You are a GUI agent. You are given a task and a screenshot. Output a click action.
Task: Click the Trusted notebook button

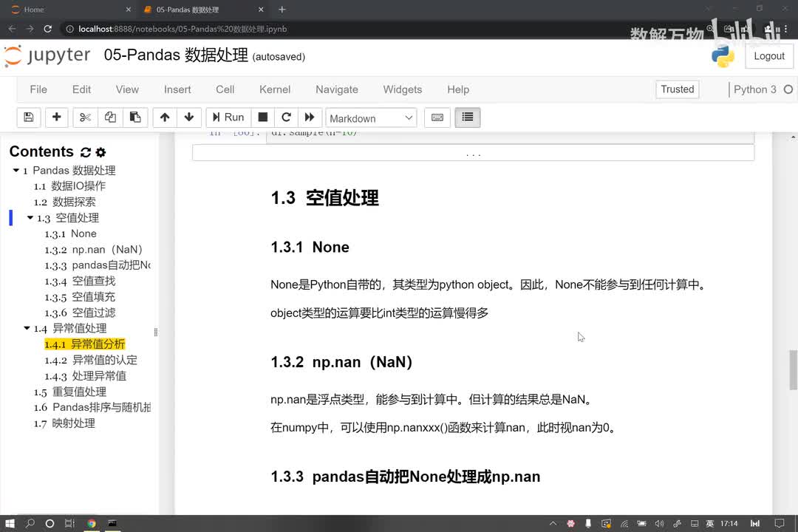(678, 89)
